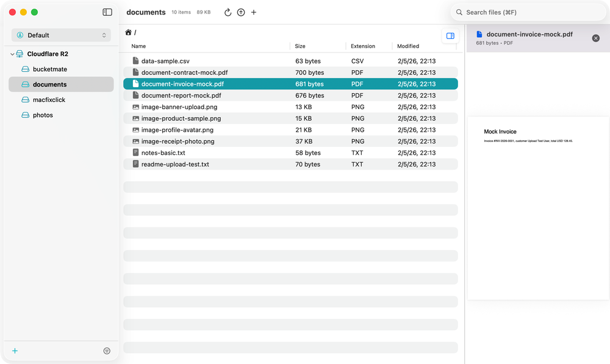This screenshot has height=364, width=610.
Task: Sort by the Modified column header
Action: coord(408,46)
